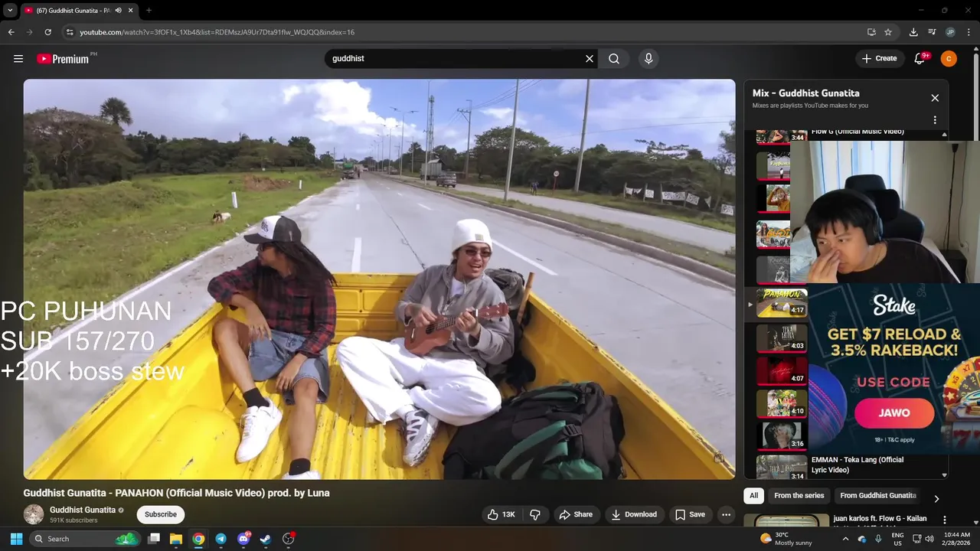Open Mix playlist options three dots
Image resolution: width=980 pixels, height=551 pixels.
(x=935, y=120)
